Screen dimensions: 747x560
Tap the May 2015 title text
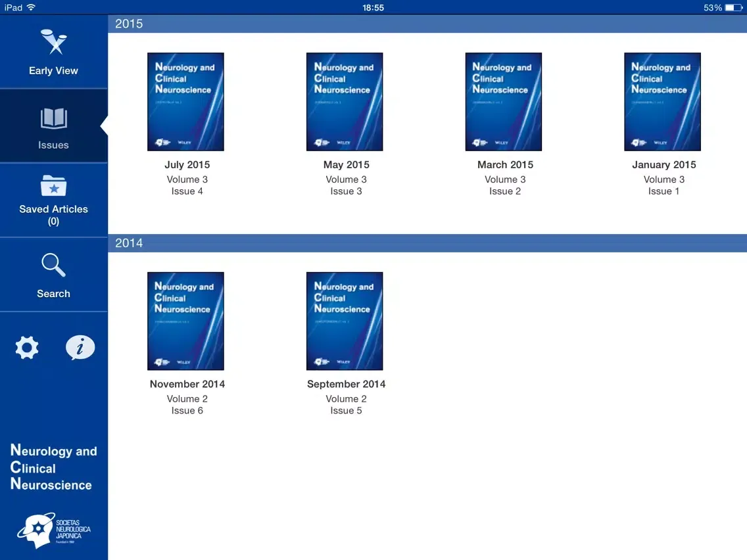(x=347, y=165)
